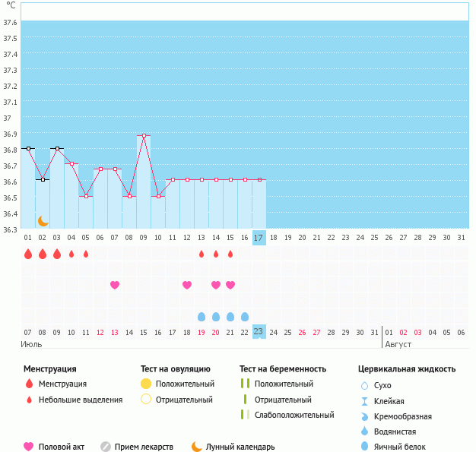Click the Клейкая cervical fluid icon in legend
This screenshot has height=452, width=476.
(x=365, y=401)
